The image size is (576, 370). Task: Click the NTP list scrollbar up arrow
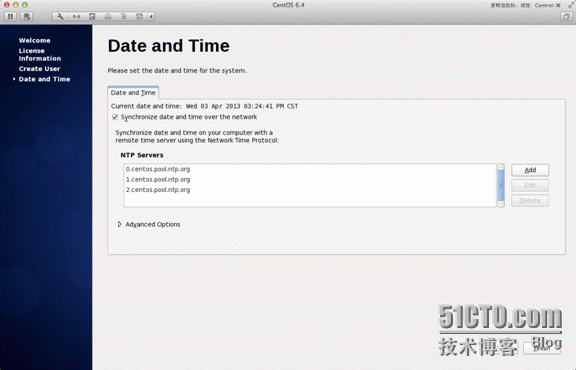tap(501, 167)
